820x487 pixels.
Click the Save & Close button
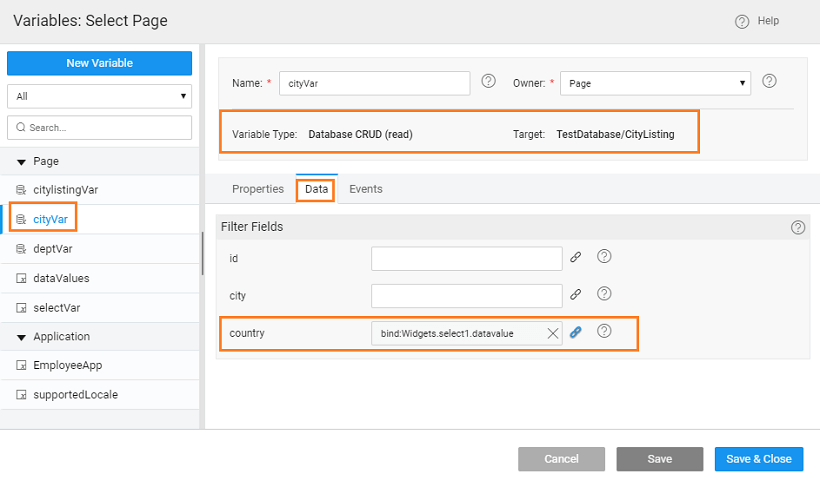(x=758, y=459)
